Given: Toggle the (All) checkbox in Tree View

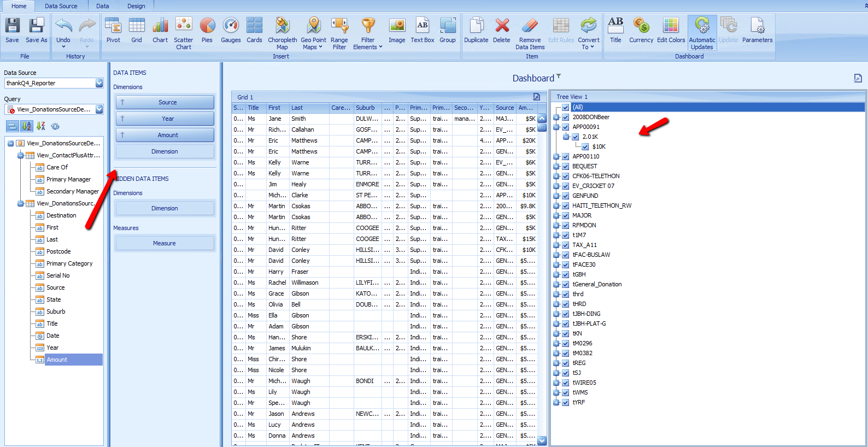Looking at the screenshot, I should click(x=566, y=107).
